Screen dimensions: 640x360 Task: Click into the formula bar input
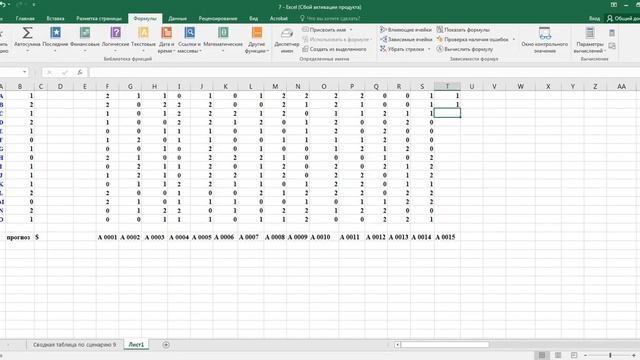point(363,72)
